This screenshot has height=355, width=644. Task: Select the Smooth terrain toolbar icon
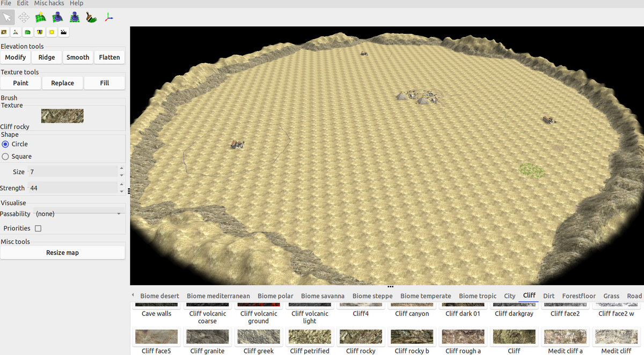[57, 17]
